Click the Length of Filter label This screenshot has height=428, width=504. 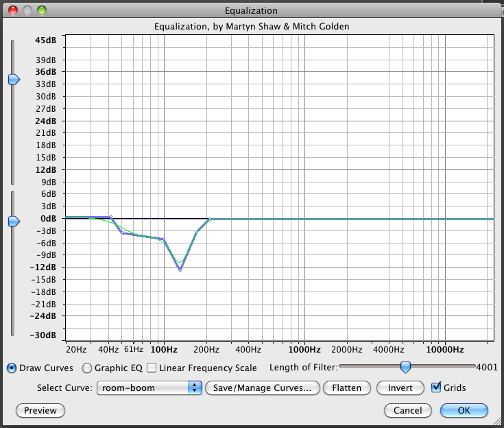pyautogui.click(x=303, y=367)
